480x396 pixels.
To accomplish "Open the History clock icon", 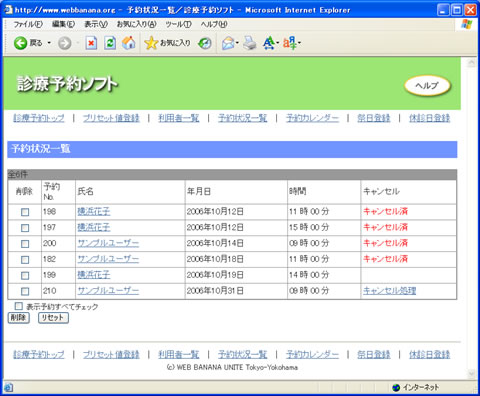I will [205, 43].
